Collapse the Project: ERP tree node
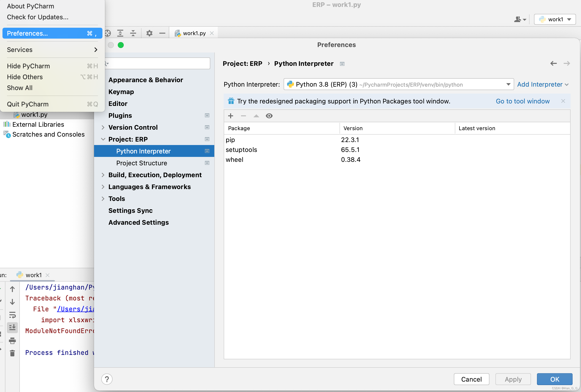 (x=103, y=139)
